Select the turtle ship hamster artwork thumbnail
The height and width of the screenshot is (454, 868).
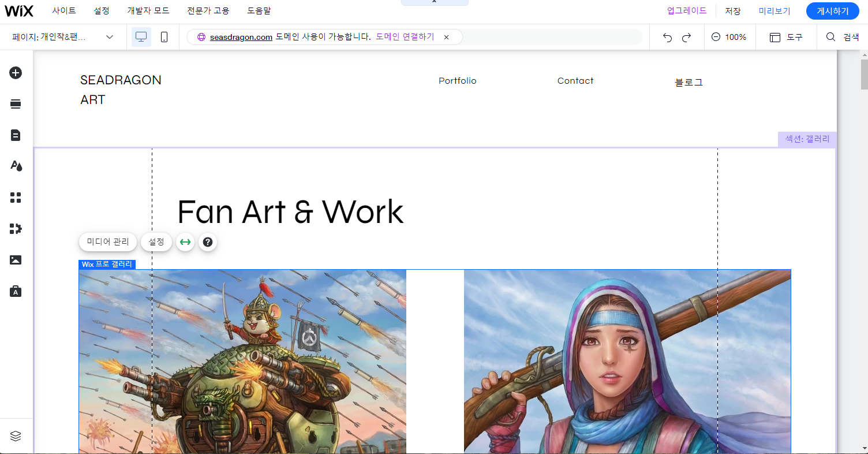pos(242,362)
